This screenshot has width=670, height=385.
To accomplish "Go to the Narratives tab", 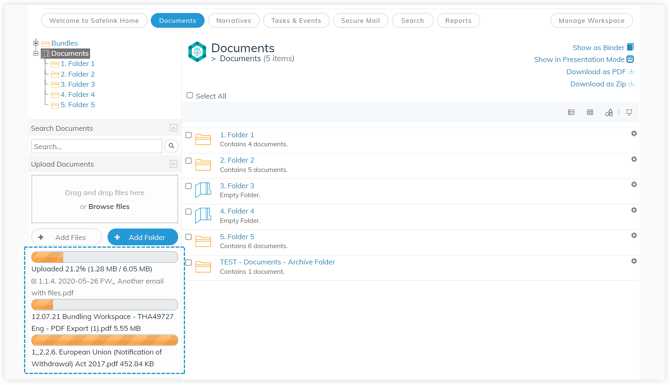I will point(233,21).
